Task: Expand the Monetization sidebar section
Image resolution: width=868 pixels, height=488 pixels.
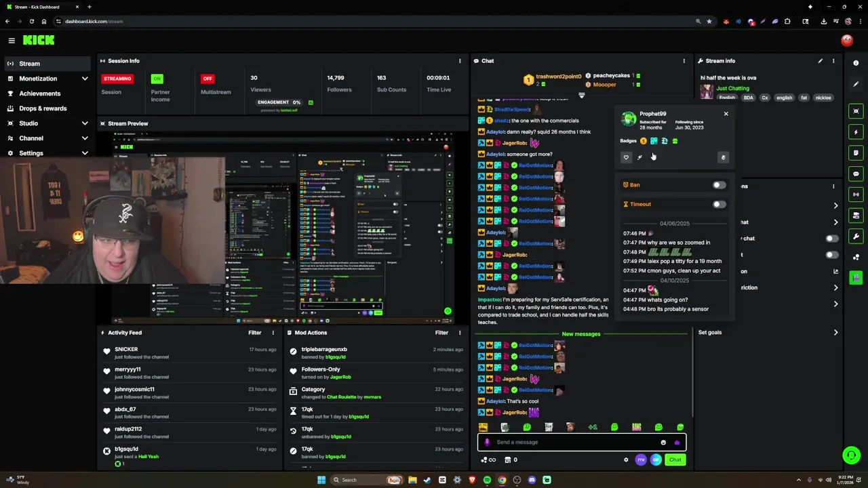Action: (x=84, y=79)
